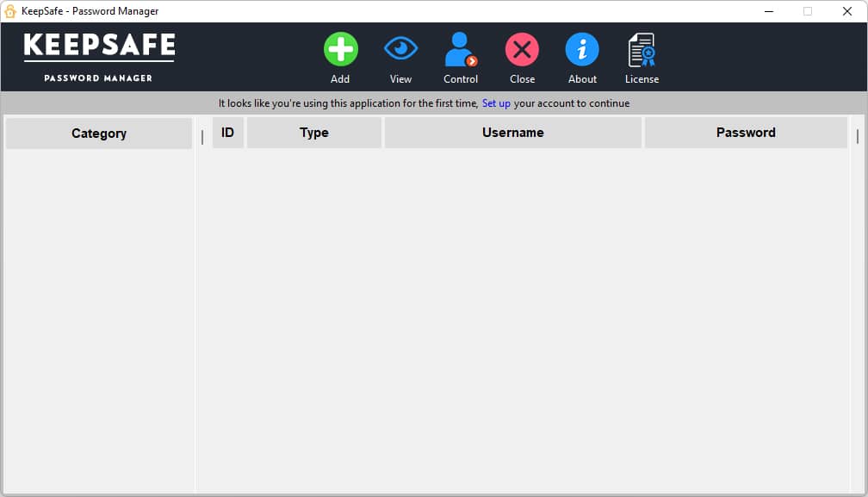The width and height of the screenshot is (868, 497).
Task: Follow the Set up account link
Action: coord(496,103)
